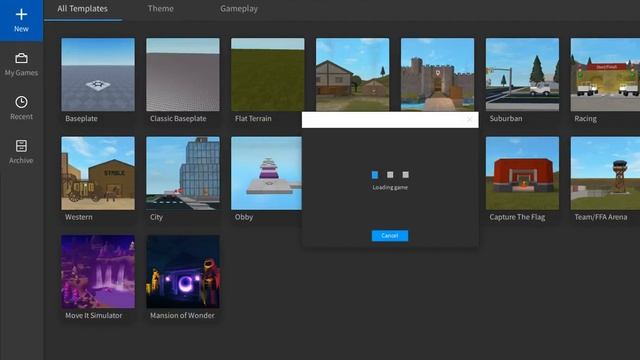Image resolution: width=640 pixels, height=360 pixels.
Task: Select the Classic Baseplate template thumbnail
Action: (183, 75)
